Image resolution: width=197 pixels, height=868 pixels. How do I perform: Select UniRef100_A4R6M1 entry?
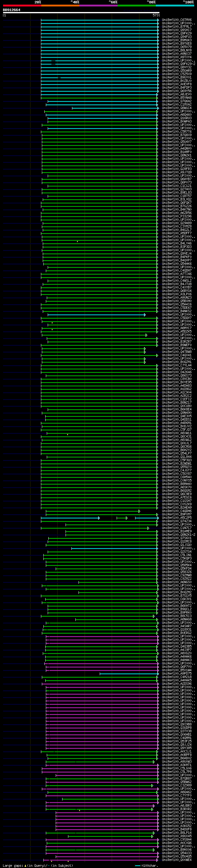pyautogui.click(x=176, y=423)
